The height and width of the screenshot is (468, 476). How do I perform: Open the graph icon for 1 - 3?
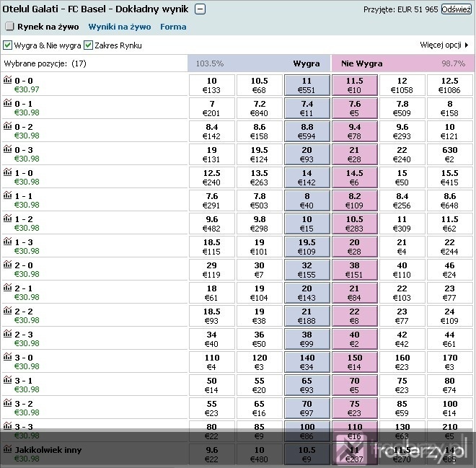[x=8, y=242]
